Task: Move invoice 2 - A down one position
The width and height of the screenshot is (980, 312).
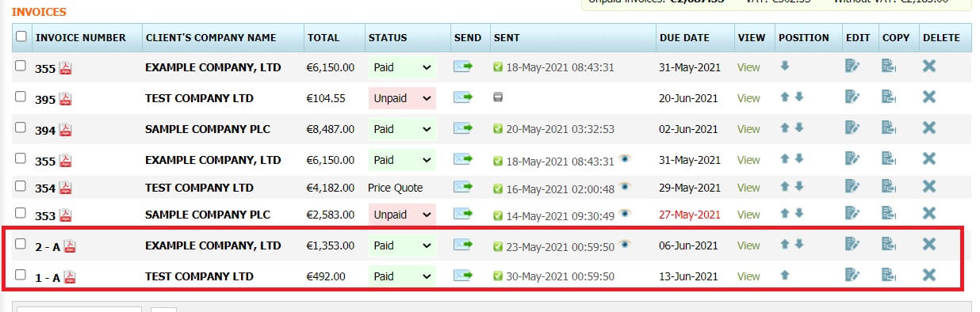Action: [798, 244]
